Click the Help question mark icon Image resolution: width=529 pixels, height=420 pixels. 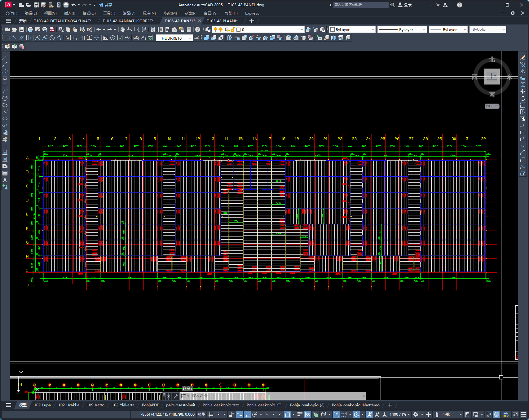click(198, 29)
